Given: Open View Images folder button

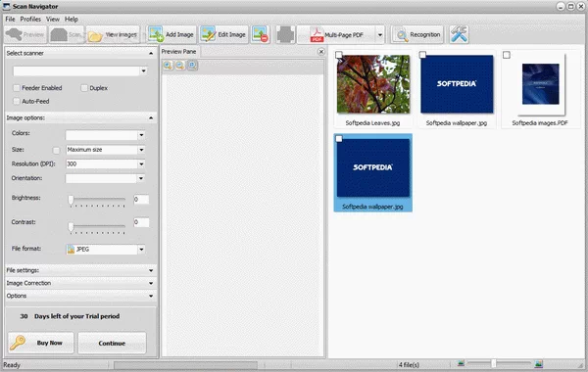Looking at the screenshot, I should pyautogui.click(x=113, y=35).
